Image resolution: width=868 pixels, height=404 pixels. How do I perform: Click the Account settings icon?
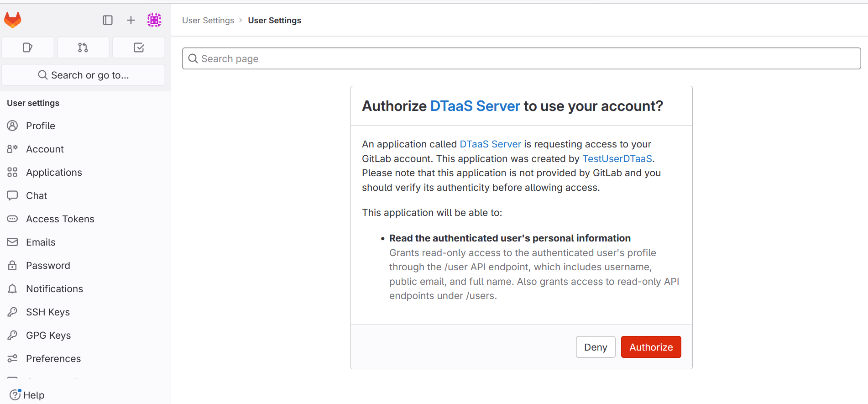tap(12, 149)
